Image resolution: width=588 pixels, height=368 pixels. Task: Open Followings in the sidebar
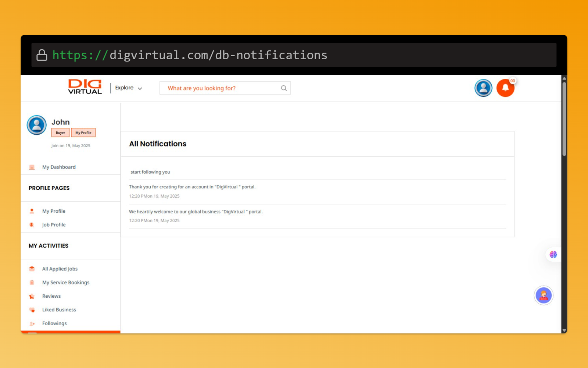point(54,323)
